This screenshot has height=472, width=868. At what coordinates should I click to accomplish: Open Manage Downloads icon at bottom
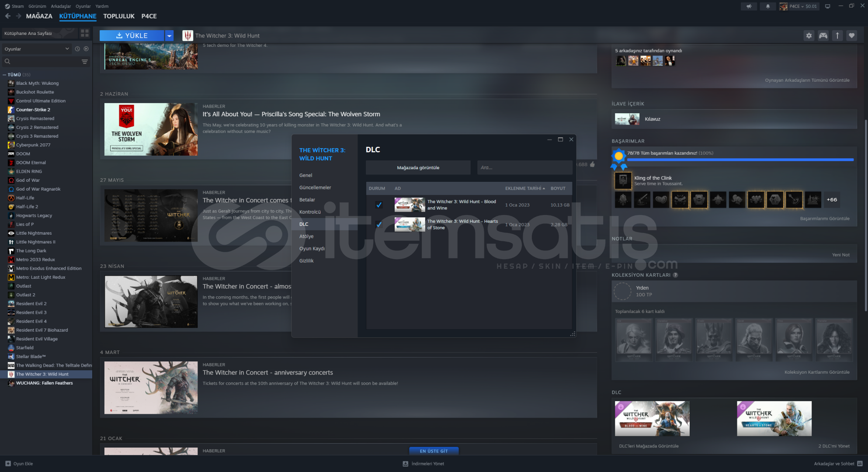tap(406, 464)
